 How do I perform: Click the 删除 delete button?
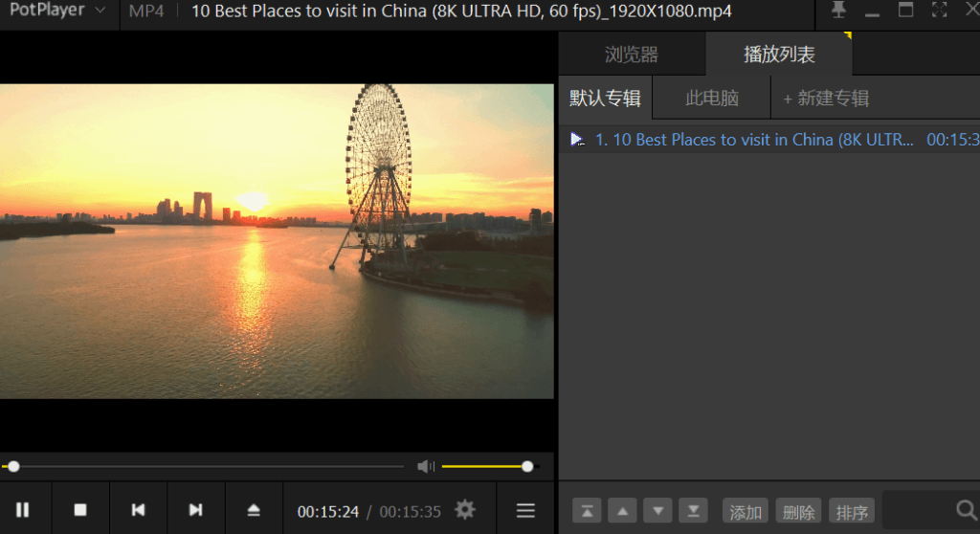[x=799, y=511]
